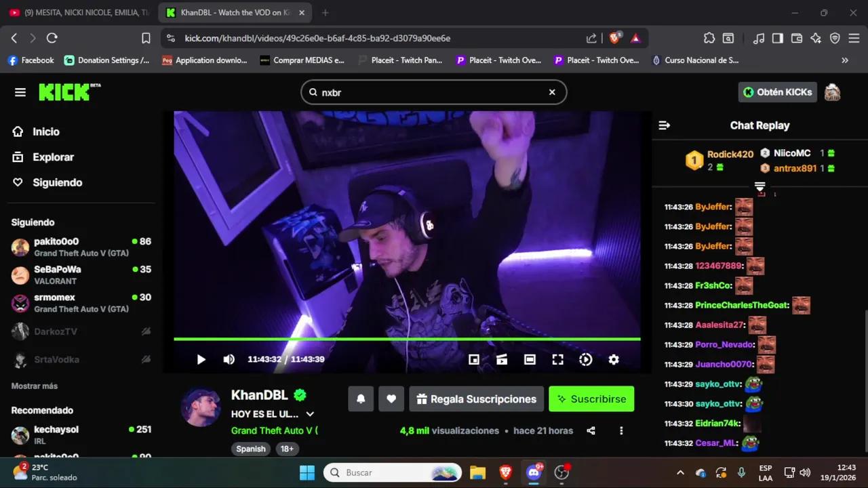
Task: Open DarkozTV offline channel
Action: [81, 331]
